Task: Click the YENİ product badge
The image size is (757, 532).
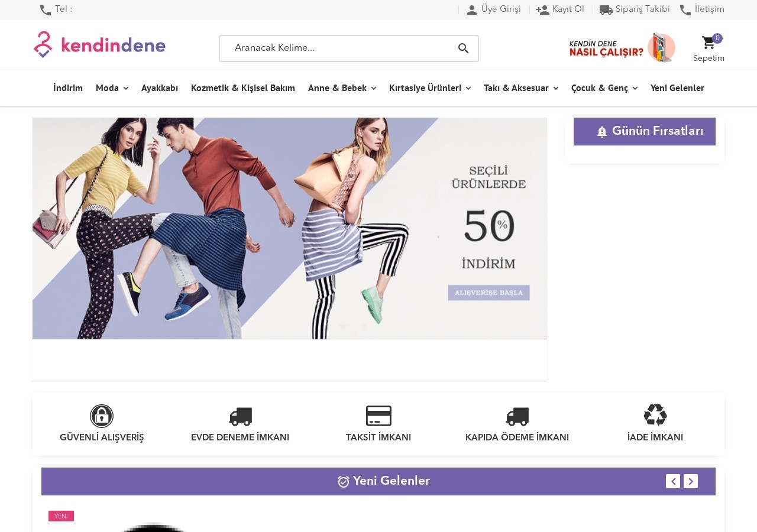Action: 61,516
